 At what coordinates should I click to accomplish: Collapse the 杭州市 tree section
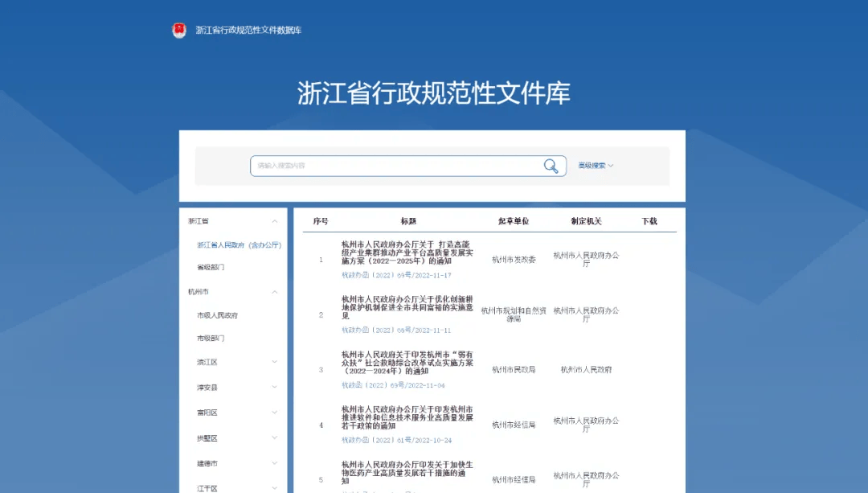(x=274, y=292)
